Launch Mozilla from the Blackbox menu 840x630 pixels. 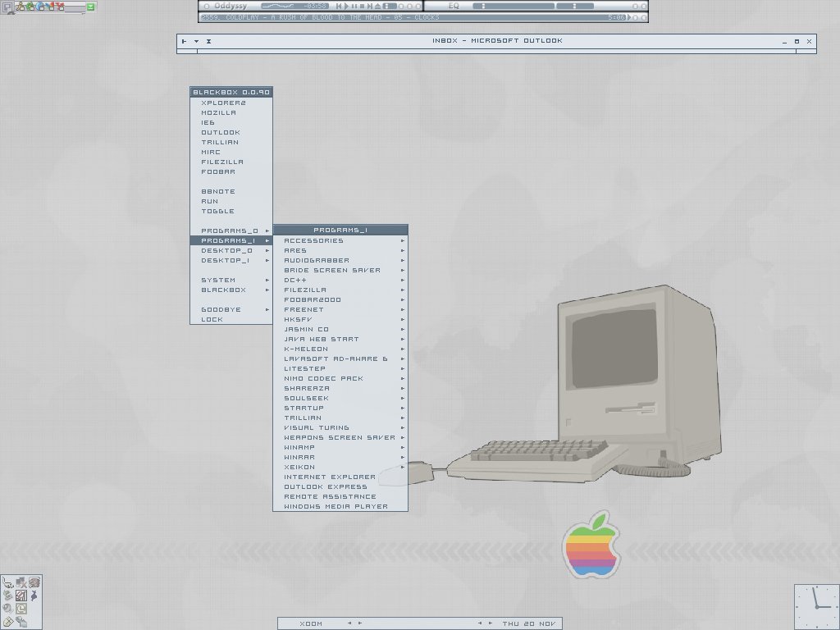point(231,112)
